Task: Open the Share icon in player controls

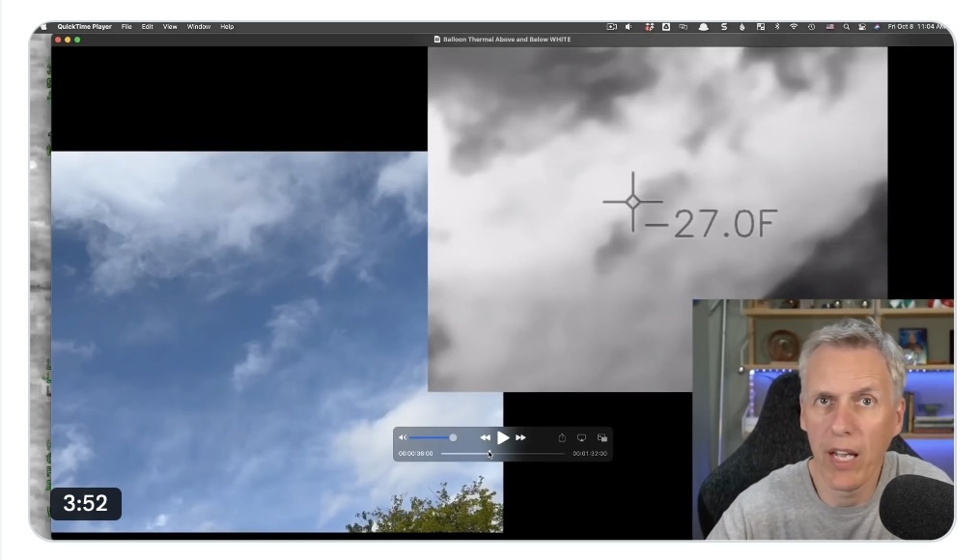Action: [x=562, y=438]
